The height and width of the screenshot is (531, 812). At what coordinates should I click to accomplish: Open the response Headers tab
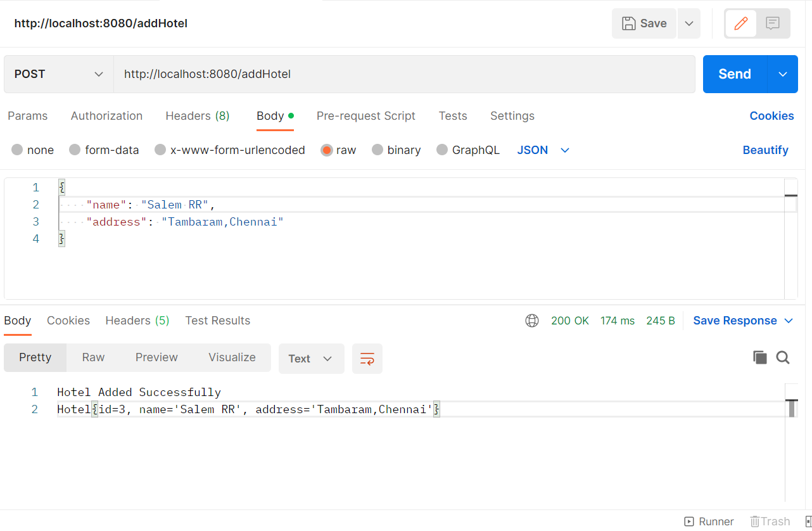click(137, 321)
